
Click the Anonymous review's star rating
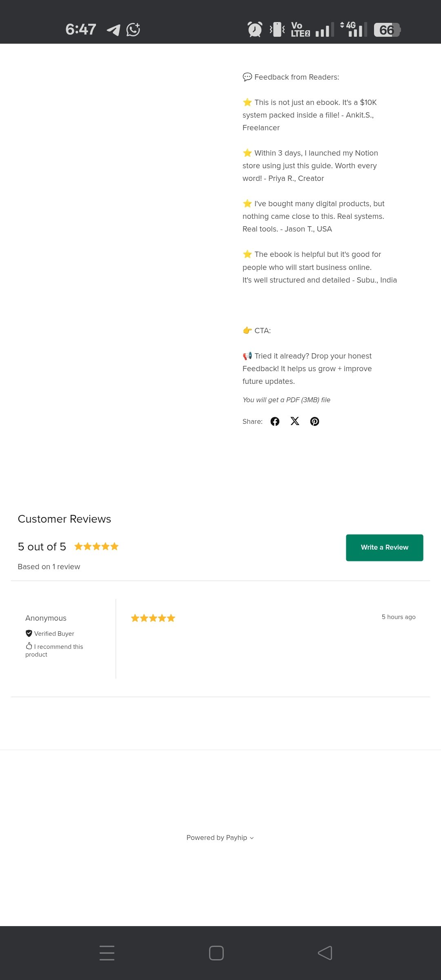coord(153,618)
